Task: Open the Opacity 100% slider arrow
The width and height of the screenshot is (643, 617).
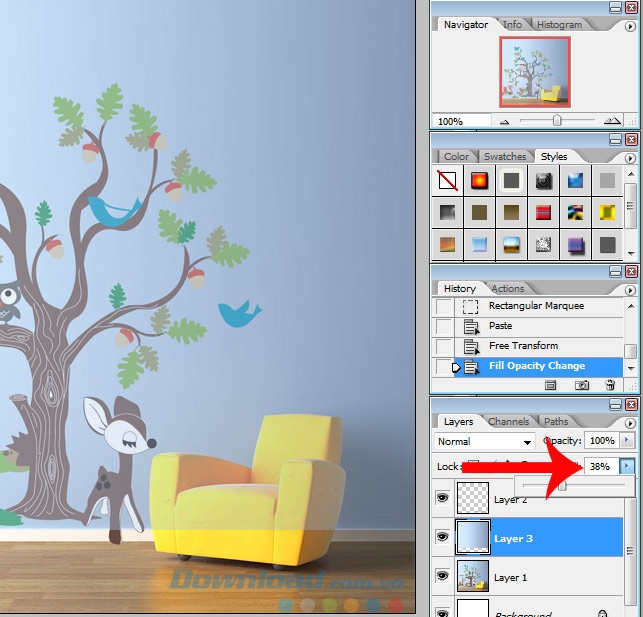Action: pos(627,440)
